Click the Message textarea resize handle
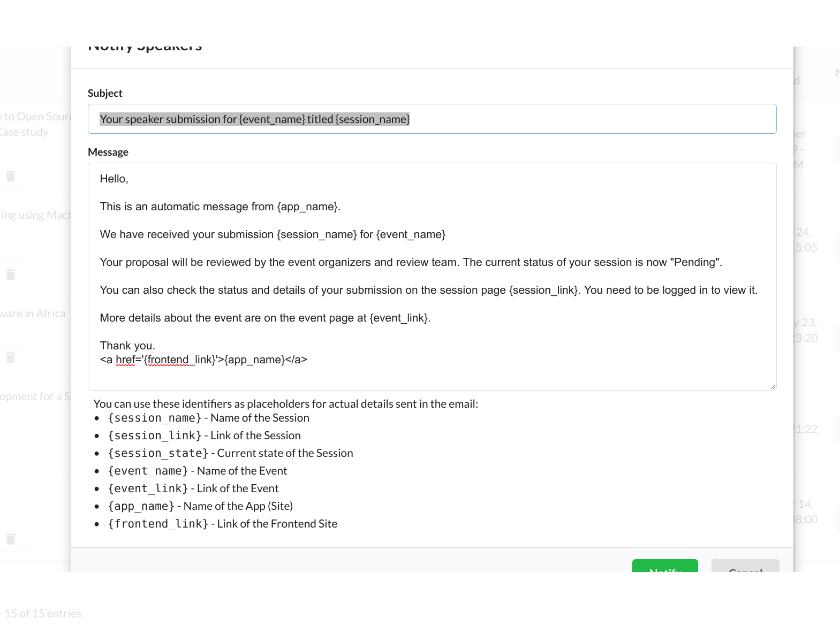The width and height of the screenshot is (840, 626). point(773,386)
